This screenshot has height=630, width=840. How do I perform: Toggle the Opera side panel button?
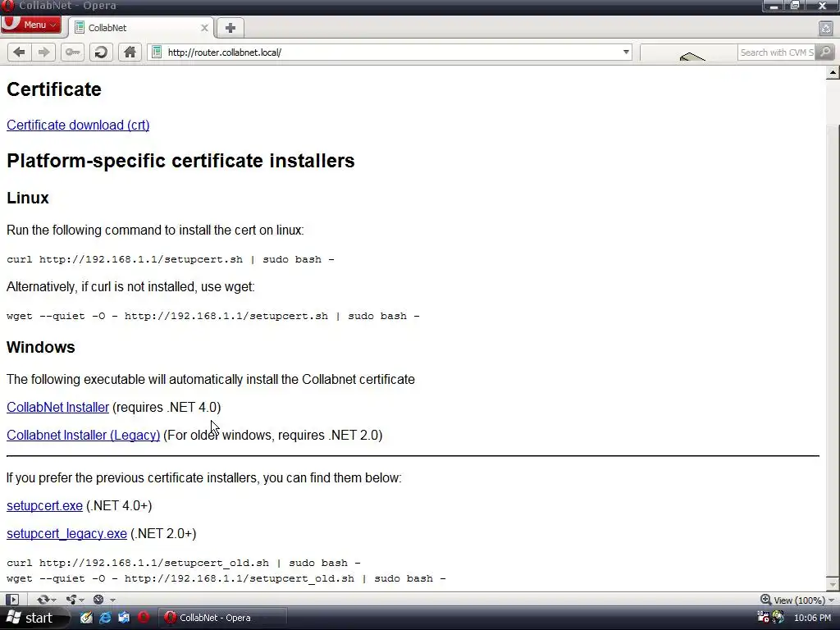tap(12, 600)
